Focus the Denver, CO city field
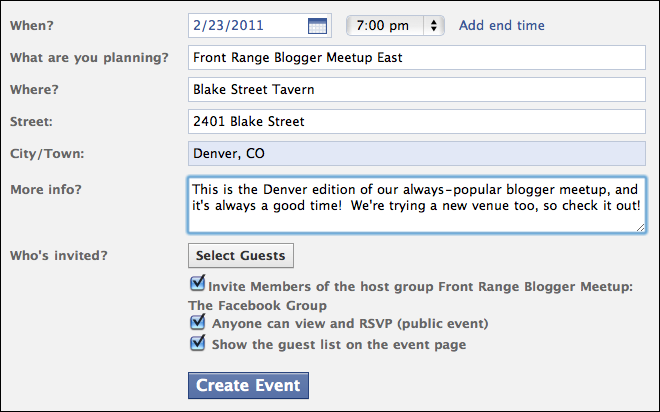 click(x=417, y=154)
